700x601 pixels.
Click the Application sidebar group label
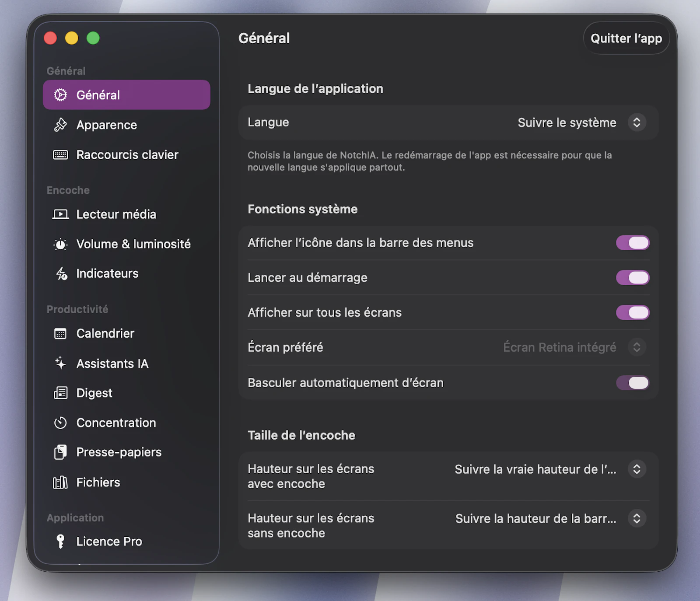[x=75, y=518]
